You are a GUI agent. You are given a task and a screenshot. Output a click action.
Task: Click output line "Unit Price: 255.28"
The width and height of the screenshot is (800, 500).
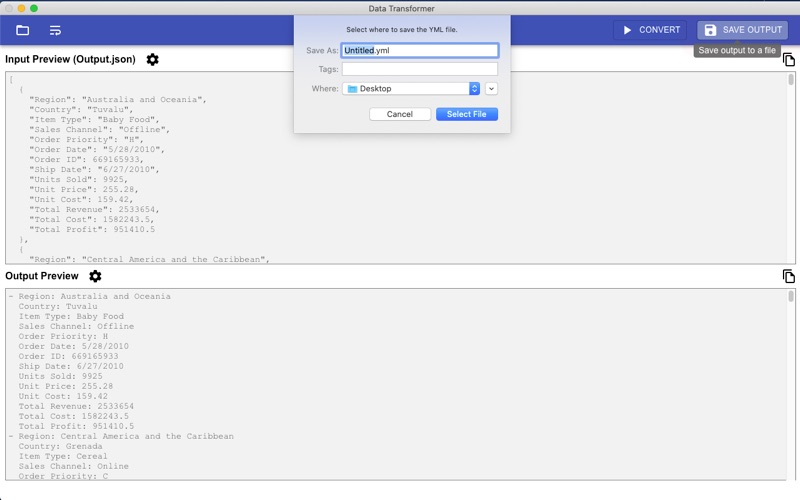(x=66, y=386)
